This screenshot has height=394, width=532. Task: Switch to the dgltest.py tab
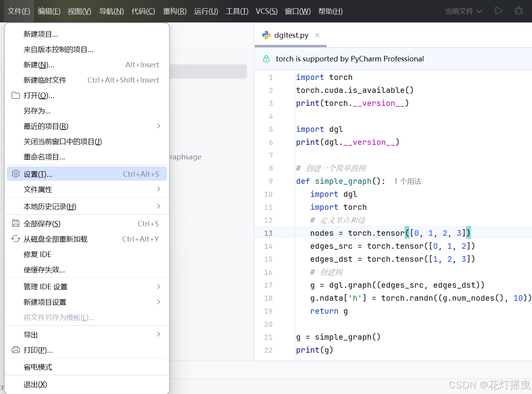pyautogui.click(x=291, y=35)
